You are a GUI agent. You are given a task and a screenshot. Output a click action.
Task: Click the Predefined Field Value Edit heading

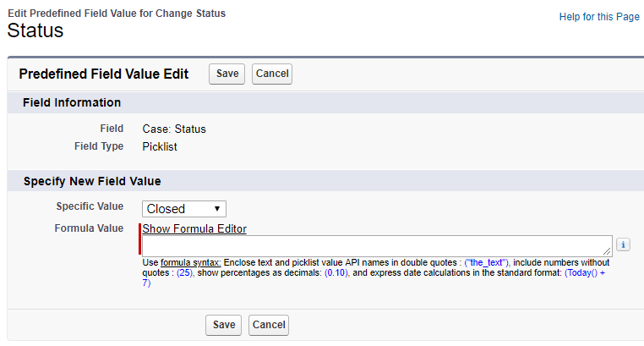(103, 74)
